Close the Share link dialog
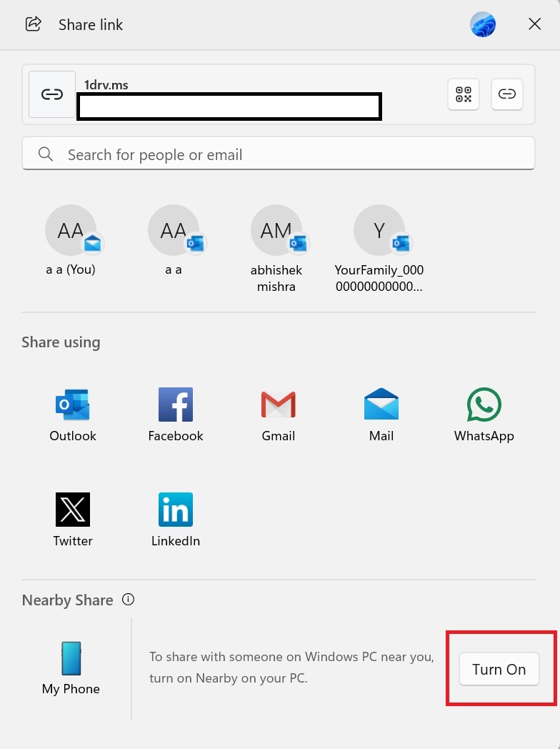Image resolution: width=560 pixels, height=749 pixels. (534, 24)
